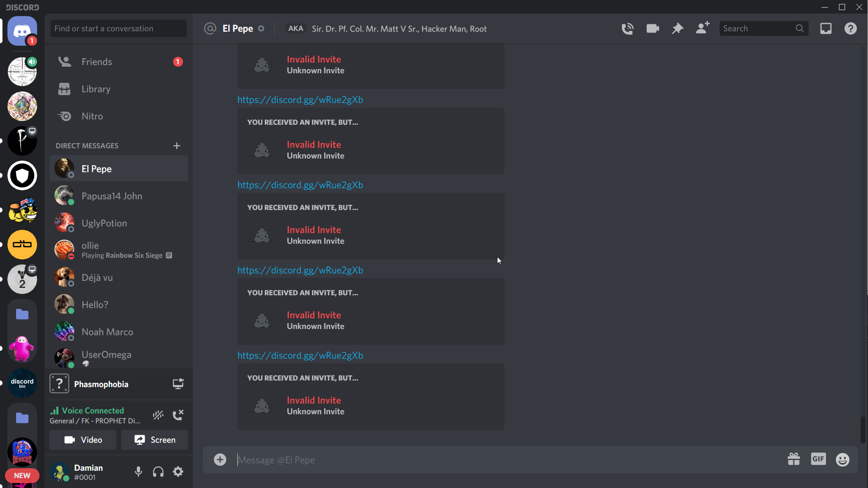Start a voice call with El Pepe
The image size is (868, 488).
click(627, 29)
